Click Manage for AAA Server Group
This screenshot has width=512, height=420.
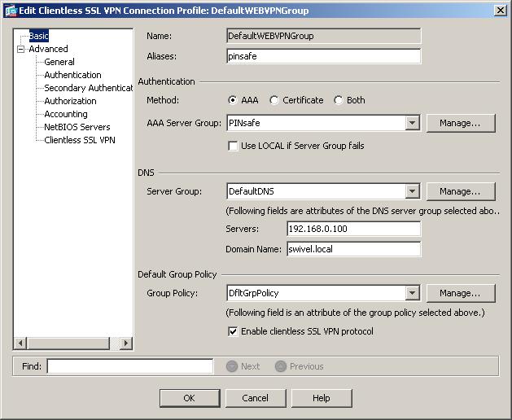tap(461, 123)
